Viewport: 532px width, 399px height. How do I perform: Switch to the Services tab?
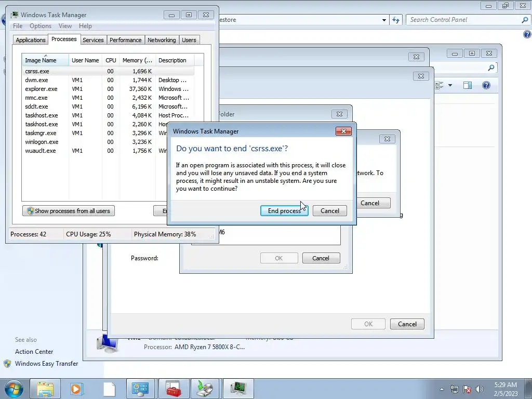point(93,40)
